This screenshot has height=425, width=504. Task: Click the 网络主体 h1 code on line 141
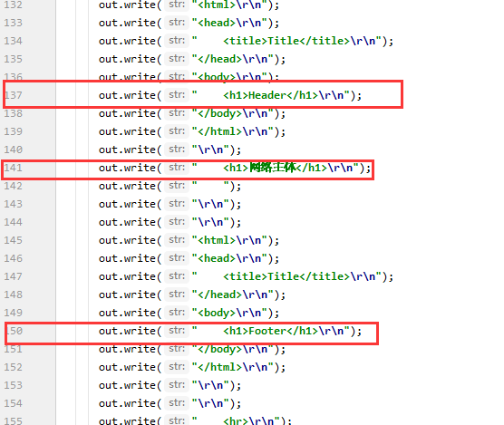click(x=276, y=168)
